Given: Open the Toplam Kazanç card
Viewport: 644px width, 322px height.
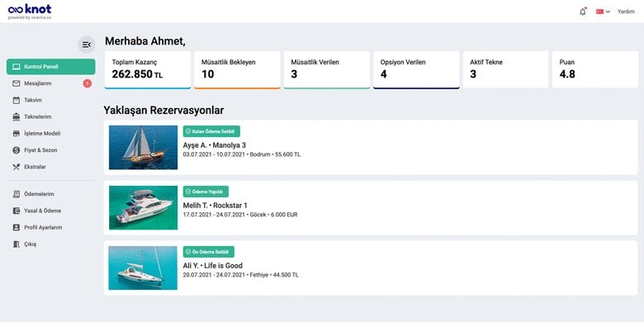Looking at the screenshot, I should pos(148,70).
